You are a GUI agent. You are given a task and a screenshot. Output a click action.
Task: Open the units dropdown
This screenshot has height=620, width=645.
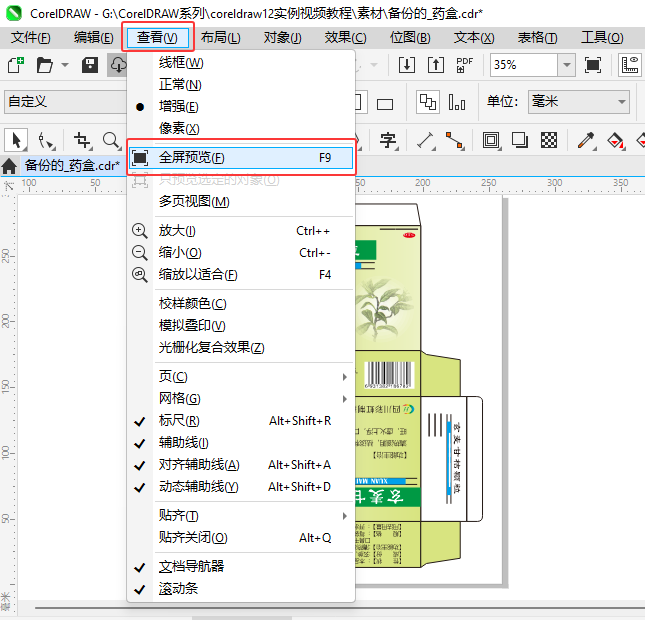(x=579, y=102)
